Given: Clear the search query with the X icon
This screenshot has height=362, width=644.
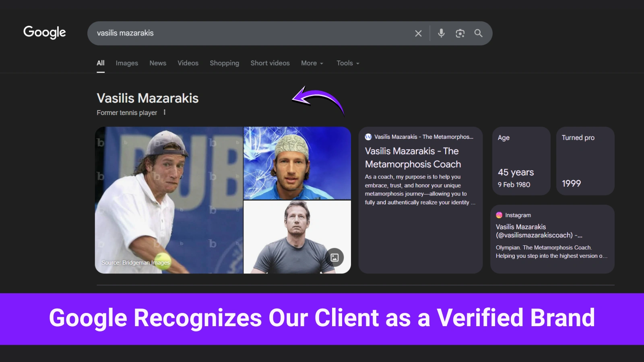Looking at the screenshot, I should tap(418, 33).
